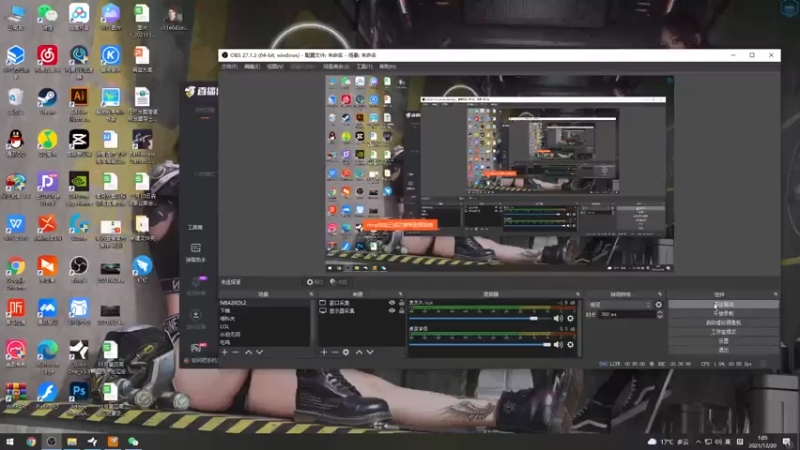Screen dimensions: 800x450
Task: Open Steam desktop shortcut
Action: coord(47,101)
